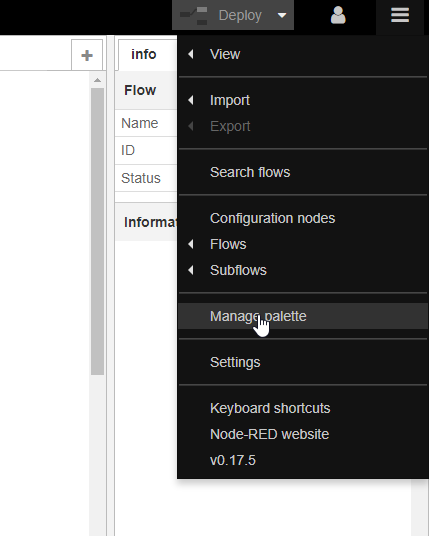This screenshot has width=429, height=536.
Task: Open the hamburger main menu icon
Action: (x=400, y=15)
